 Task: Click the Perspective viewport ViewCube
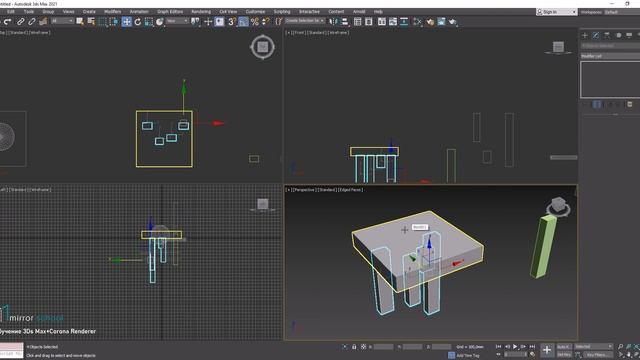coord(558,207)
